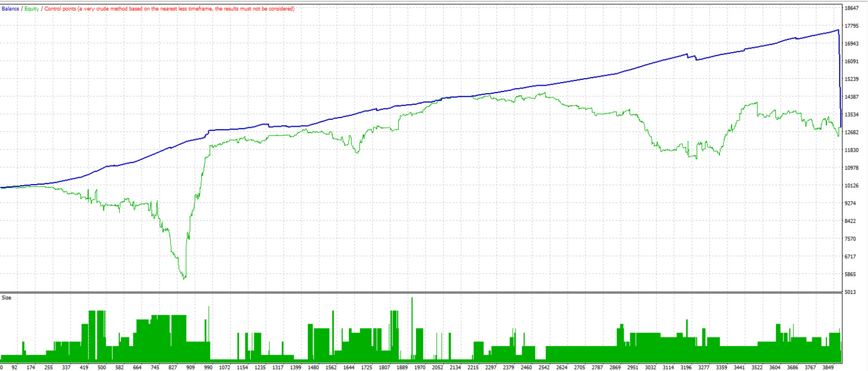Pick the 827 label on the bottom axis
This screenshot has height=371, width=868.
pyautogui.click(x=172, y=368)
